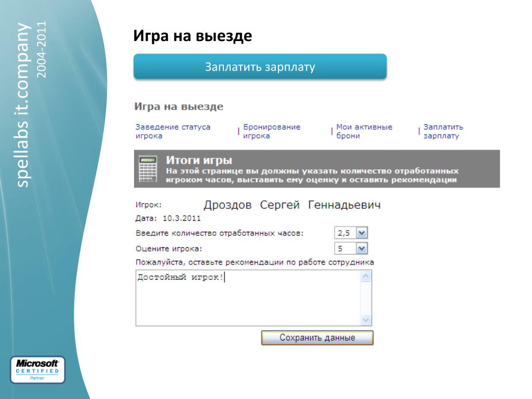Click the black slide title Игра на выезде
Screen dimensions: 532x399
tap(192, 36)
